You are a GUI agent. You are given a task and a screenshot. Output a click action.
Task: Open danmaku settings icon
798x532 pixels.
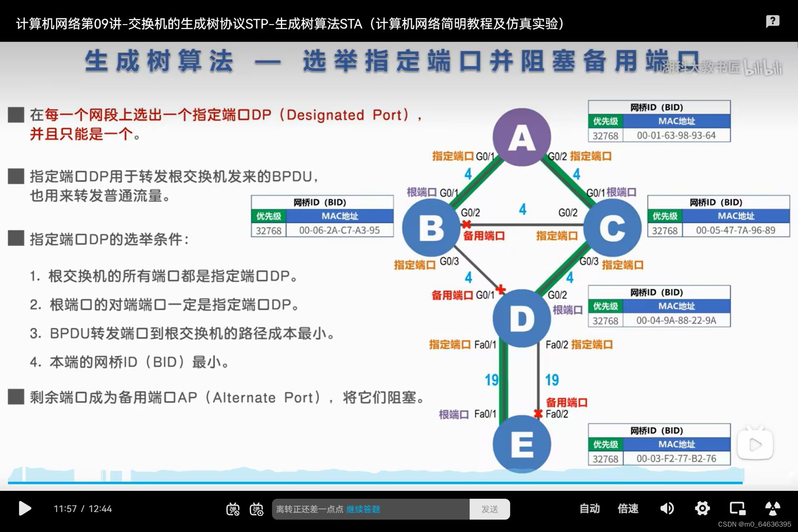click(256, 509)
